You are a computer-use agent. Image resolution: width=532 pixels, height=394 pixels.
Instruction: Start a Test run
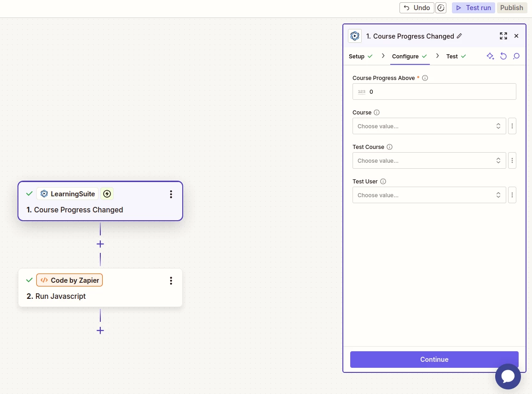coord(473,8)
